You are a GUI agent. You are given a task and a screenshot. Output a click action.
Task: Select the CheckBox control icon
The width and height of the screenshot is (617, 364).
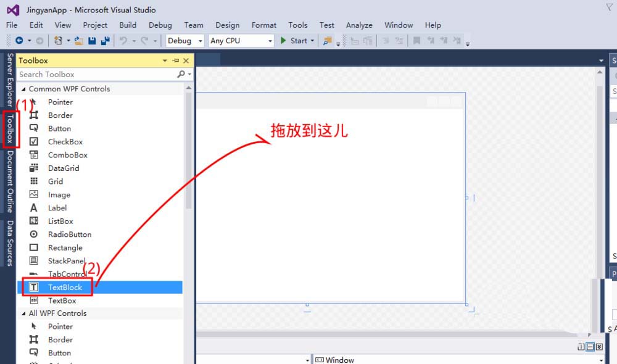coord(34,142)
